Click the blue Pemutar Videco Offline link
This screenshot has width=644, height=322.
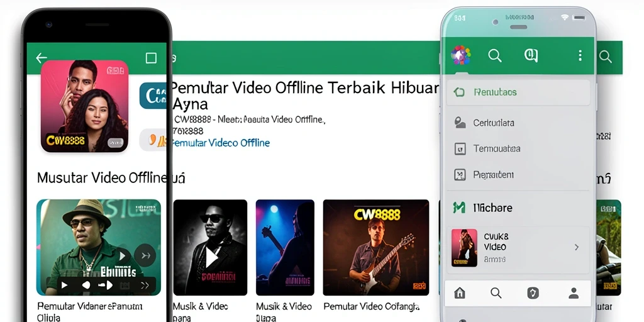[x=221, y=143]
